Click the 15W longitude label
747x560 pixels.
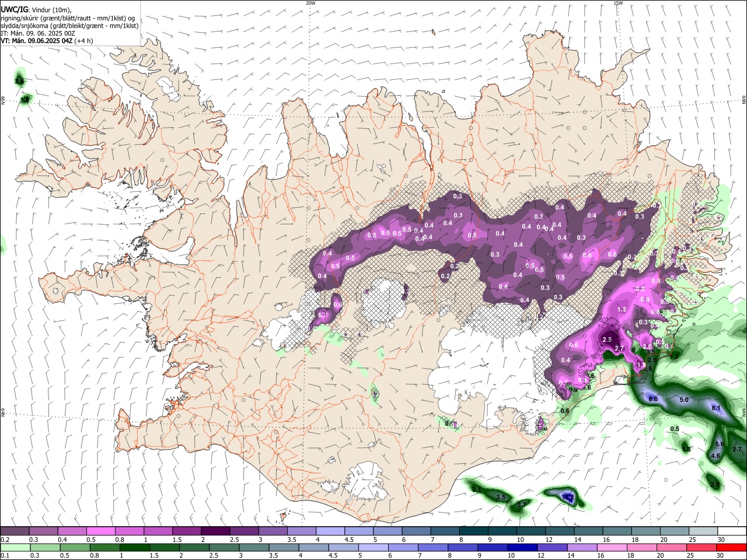[x=618, y=3]
